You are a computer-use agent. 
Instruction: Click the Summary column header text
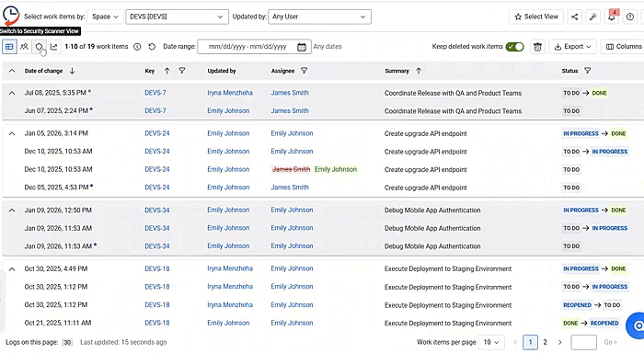click(397, 71)
